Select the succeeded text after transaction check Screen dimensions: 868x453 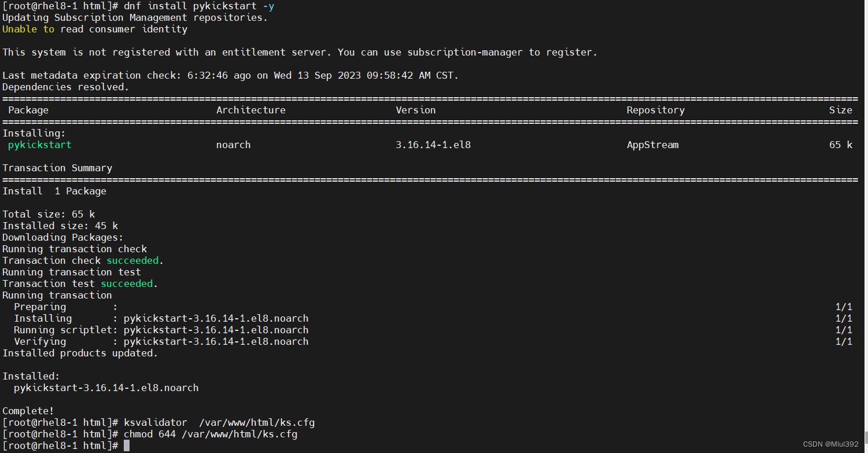click(x=132, y=260)
